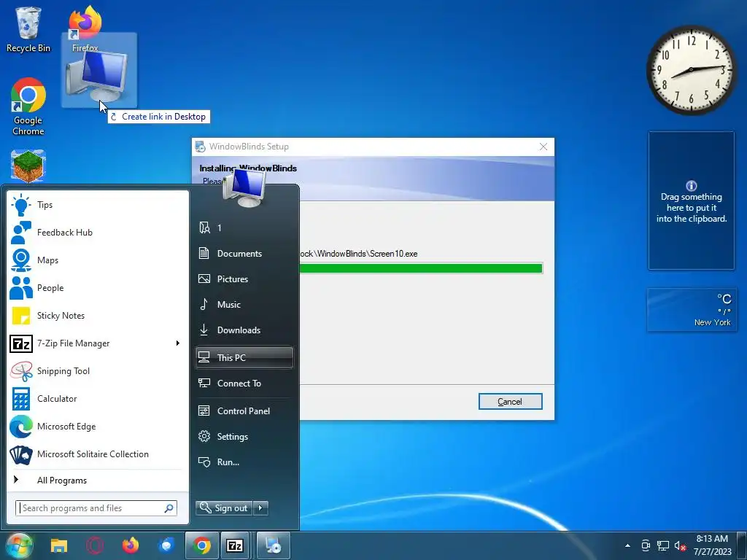Open Microsoft Solitaire Collection
The width and height of the screenshot is (747, 560).
[98, 454]
